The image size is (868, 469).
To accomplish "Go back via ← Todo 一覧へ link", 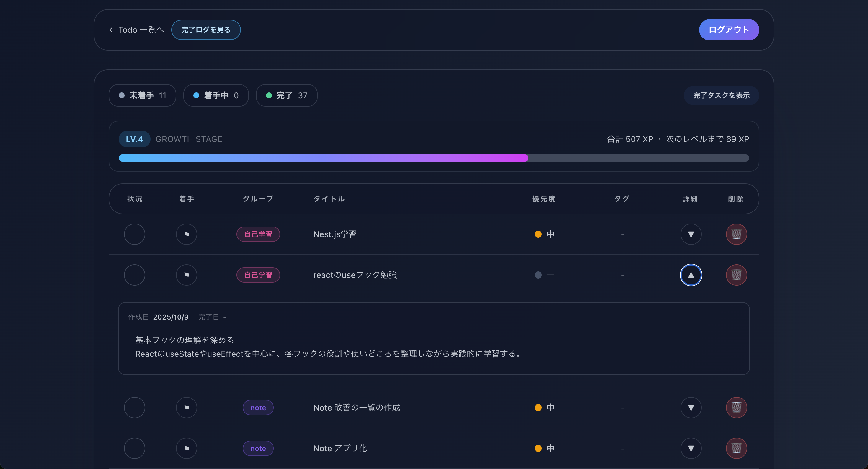I will click(x=136, y=30).
